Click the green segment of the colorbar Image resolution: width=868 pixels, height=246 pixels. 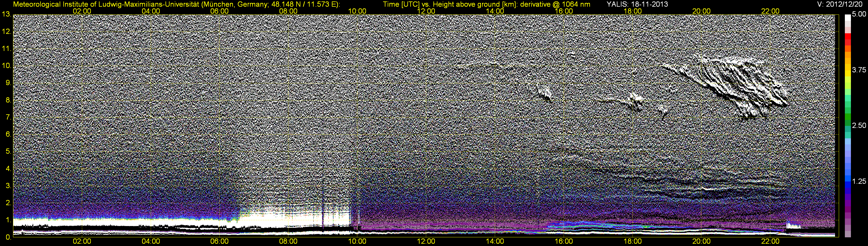coord(847,116)
